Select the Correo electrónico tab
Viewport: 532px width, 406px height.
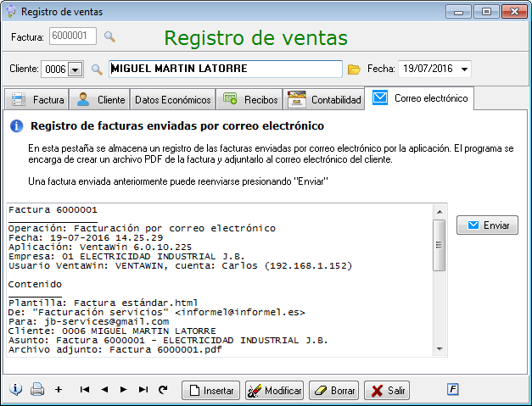coord(419,98)
